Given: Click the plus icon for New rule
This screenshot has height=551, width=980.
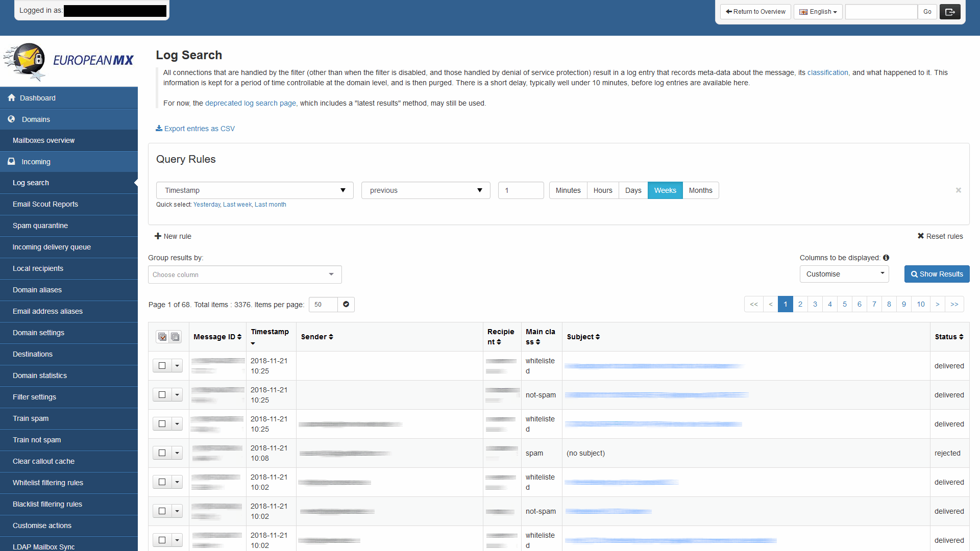Looking at the screenshot, I should pyautogui.click(x=158, y=236).
